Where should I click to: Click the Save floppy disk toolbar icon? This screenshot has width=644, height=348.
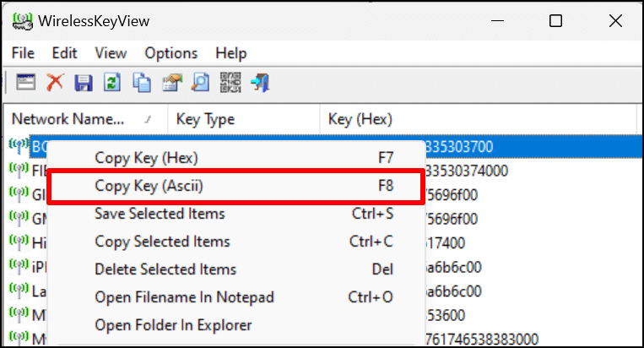pos(83,82)
